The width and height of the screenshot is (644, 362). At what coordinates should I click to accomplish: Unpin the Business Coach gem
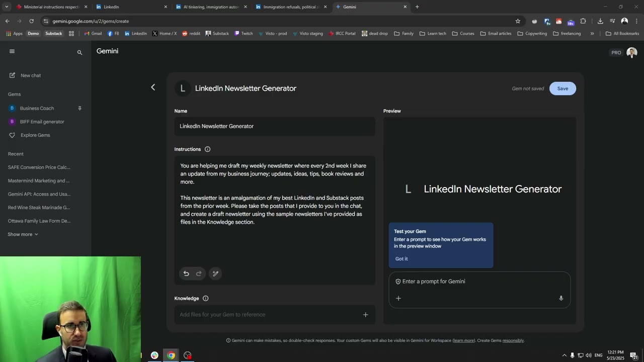(x=79, y=108)
